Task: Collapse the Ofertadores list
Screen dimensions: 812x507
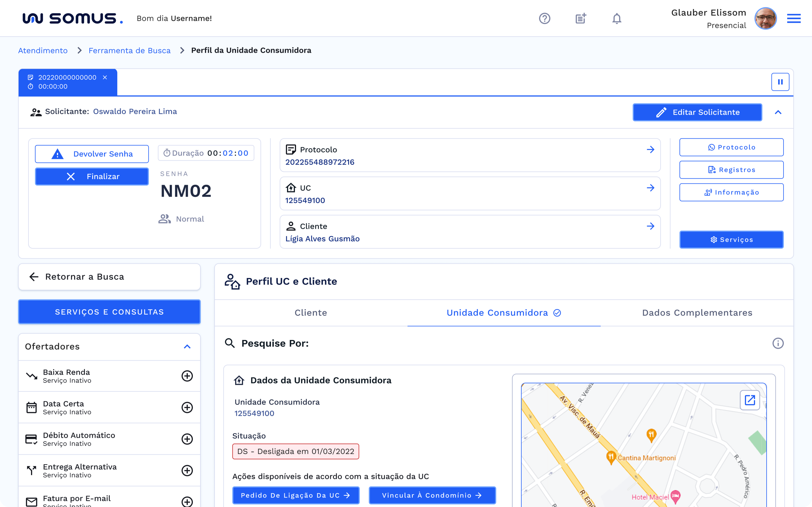Action: [187, 347]
